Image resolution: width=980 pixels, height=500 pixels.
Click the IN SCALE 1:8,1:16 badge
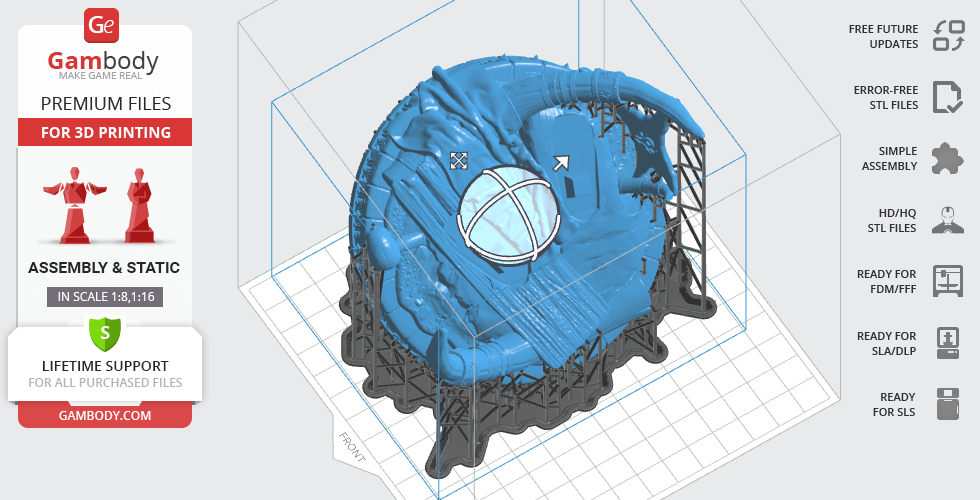point(105,296)
